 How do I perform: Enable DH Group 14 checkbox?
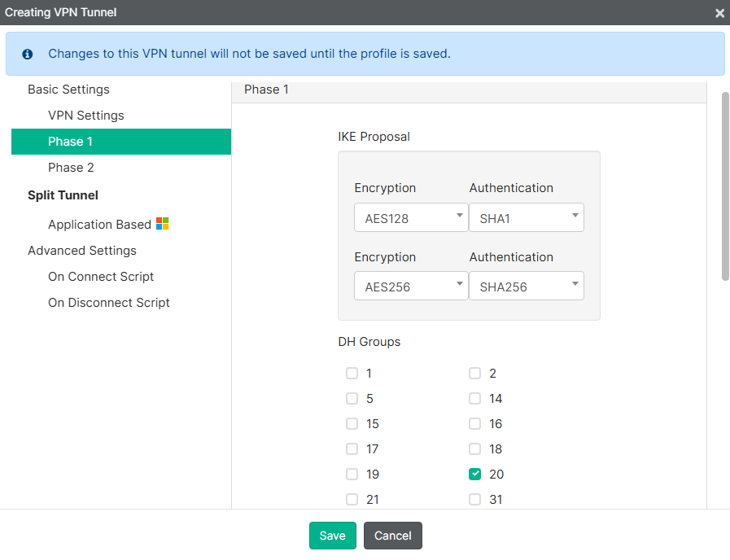click(474, 398)
